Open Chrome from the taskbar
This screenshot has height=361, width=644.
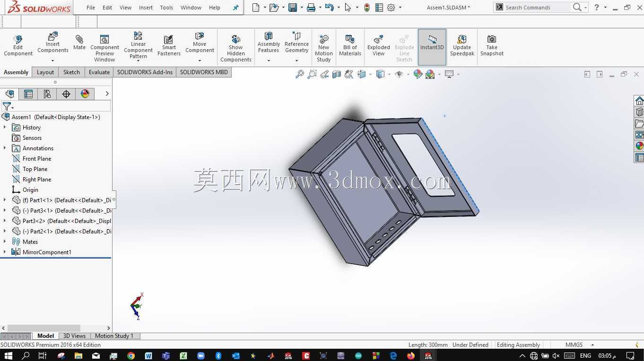131,355
